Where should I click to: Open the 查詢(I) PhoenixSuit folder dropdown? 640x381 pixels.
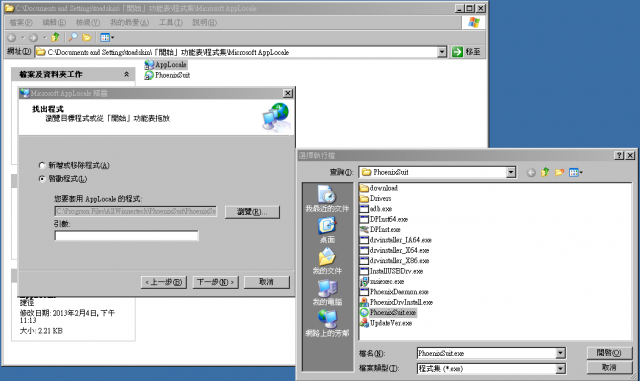click(511, 172)
